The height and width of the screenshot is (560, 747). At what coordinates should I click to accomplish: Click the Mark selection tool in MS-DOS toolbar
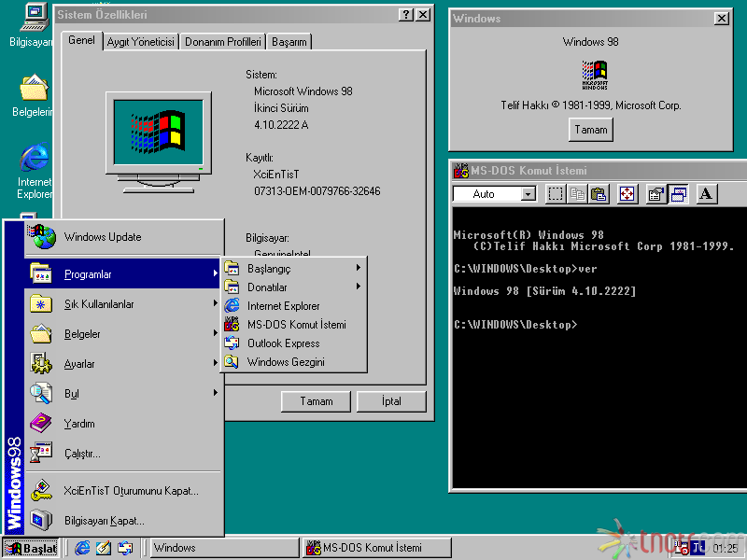(556, 194)
